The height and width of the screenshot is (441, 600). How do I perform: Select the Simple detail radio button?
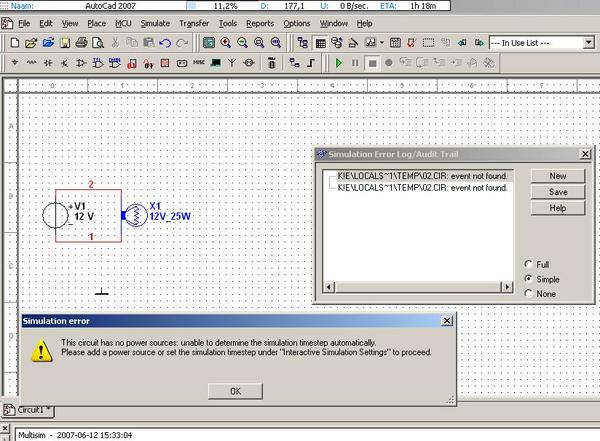pos(529,279)
